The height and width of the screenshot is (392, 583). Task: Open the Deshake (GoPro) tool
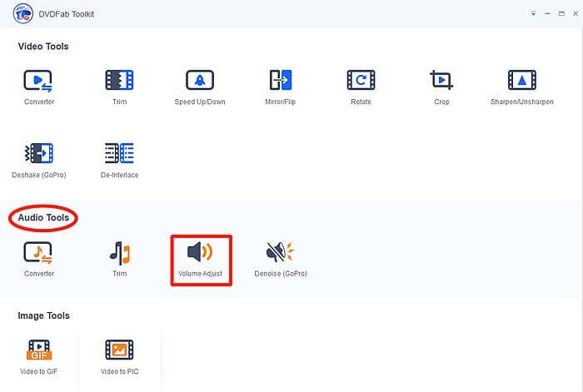(x=38, y=161)
